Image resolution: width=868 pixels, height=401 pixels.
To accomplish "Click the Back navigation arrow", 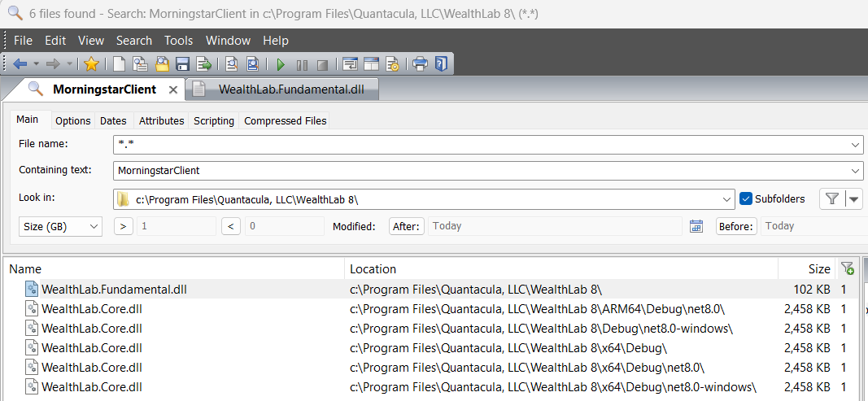I will click(20, 64).
